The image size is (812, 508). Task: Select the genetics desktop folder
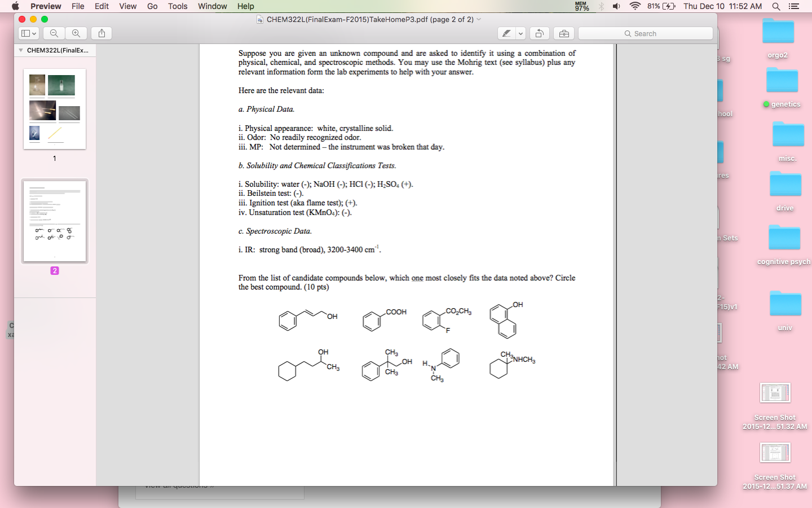782,87
